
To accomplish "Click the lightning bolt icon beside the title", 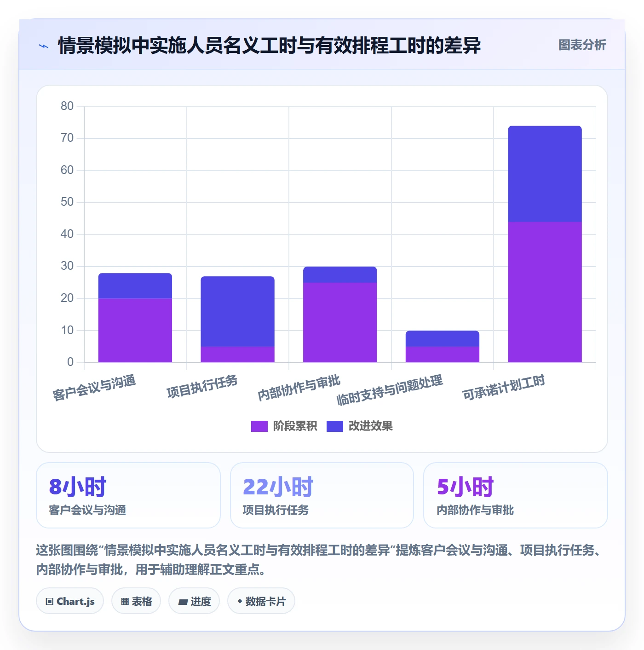I will click(x=44, y=46).
